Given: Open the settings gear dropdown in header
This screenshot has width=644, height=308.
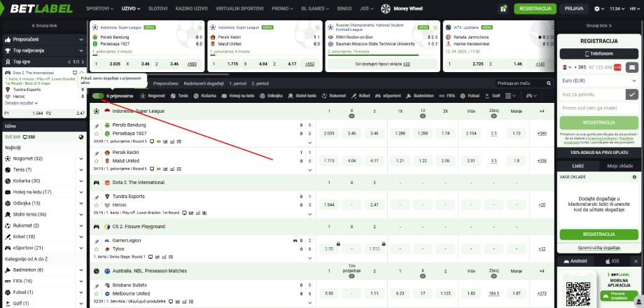Looking at the screenshot, I should [599, 8].
